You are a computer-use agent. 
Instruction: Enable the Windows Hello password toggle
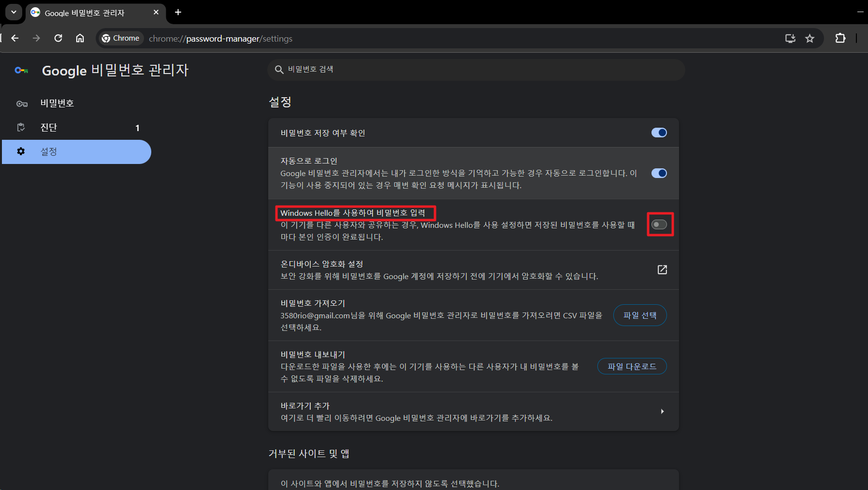pyautogui.click(x=659, y=224)
